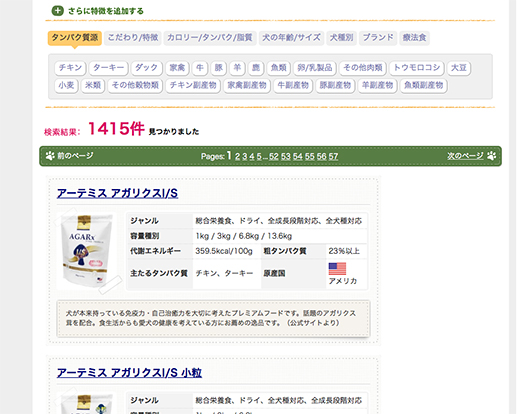The height and width of the screenshot is (414, 518).
Task: Jump to results page 55
Action: pyautogui.click(x=310, y=156)
